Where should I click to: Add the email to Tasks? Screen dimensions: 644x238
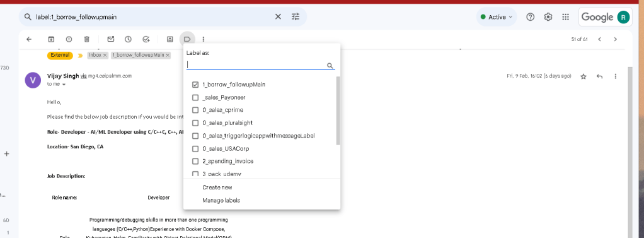pos(146,39)
